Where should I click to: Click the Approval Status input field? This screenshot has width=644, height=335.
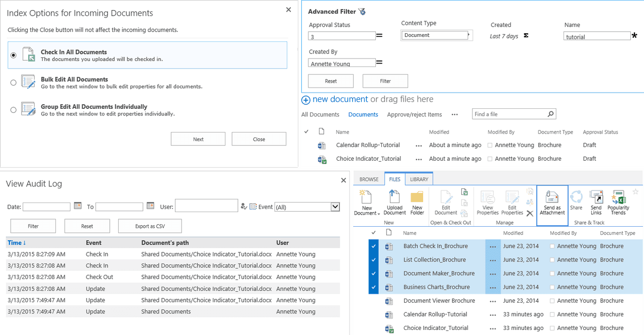[x=342, y=36]
